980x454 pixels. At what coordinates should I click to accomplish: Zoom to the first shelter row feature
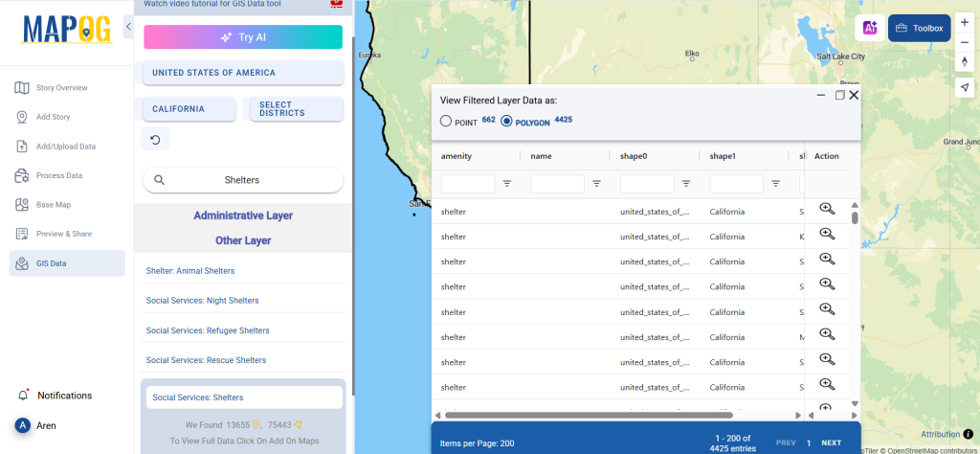click(827, 209)
